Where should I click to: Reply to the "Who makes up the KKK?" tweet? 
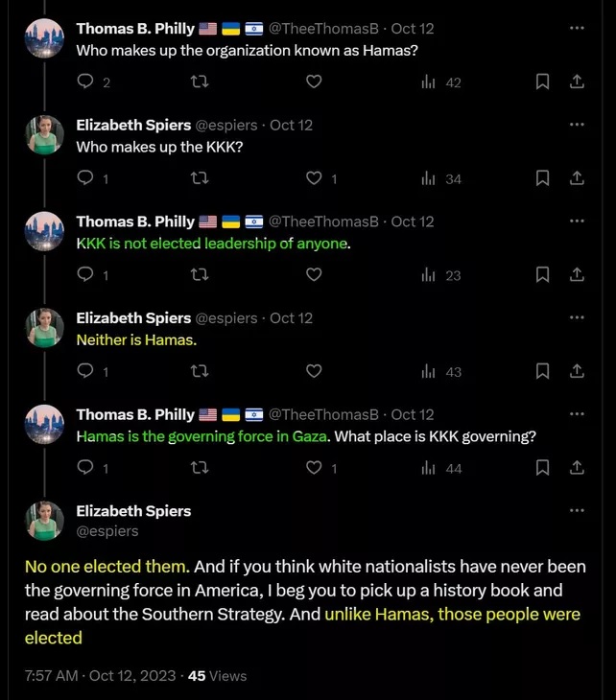[85, 178]
